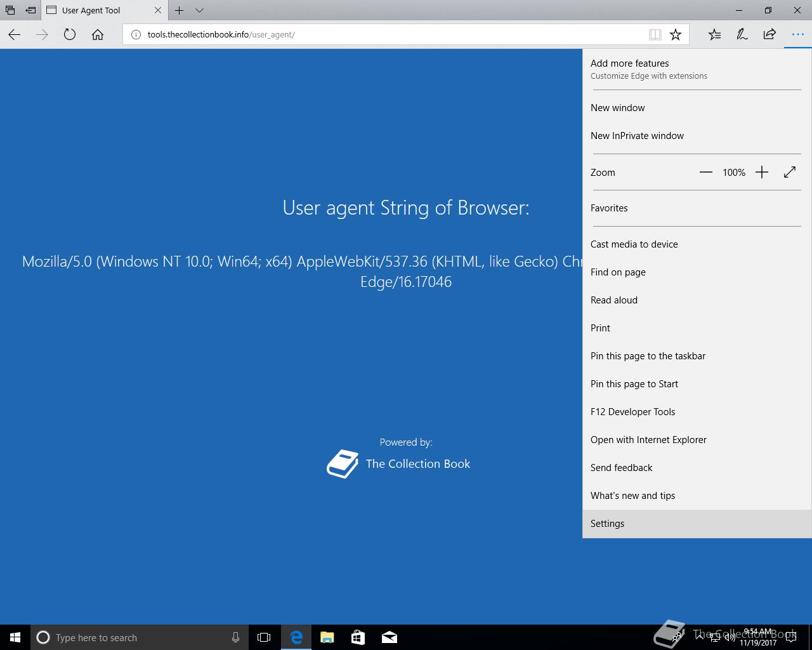Show tab previews chevron

click(x=199, y=10)
